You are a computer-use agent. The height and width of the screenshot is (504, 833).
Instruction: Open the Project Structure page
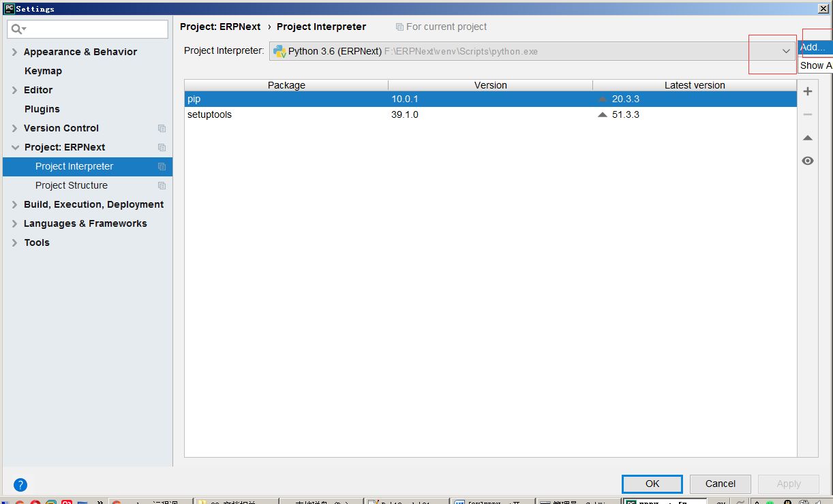click(72, 185)
